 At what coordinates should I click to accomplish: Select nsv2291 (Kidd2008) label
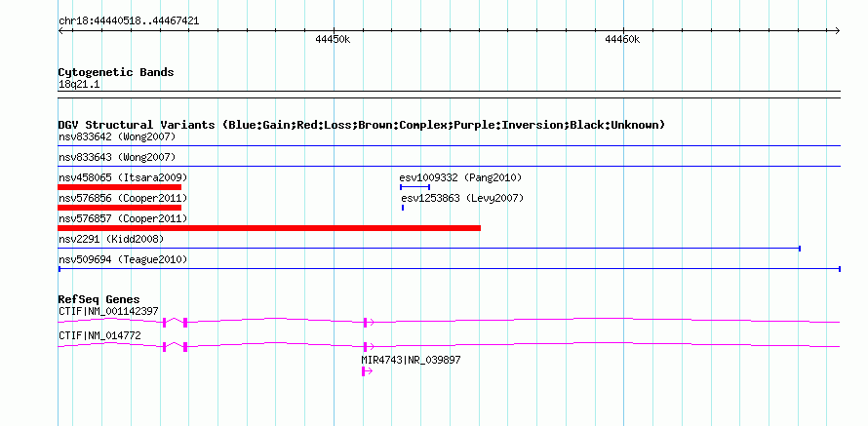[x=111, y=239]
